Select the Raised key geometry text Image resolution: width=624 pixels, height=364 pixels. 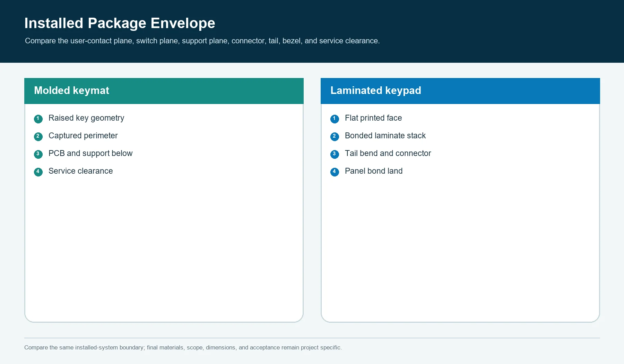(86, 118)
